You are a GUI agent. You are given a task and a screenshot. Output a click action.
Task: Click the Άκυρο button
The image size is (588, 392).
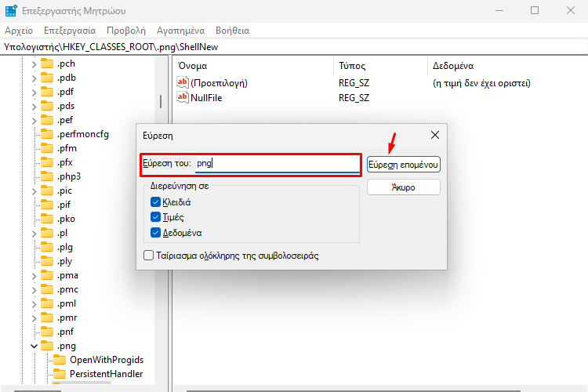pyautogui.click(x=404, y=187)
